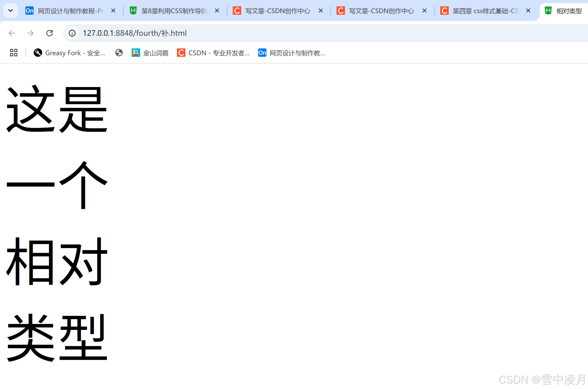Open CSDN 专业开发者 bookmark
Image resolution: width=588 pixels, height=389 pixels.
213,53
